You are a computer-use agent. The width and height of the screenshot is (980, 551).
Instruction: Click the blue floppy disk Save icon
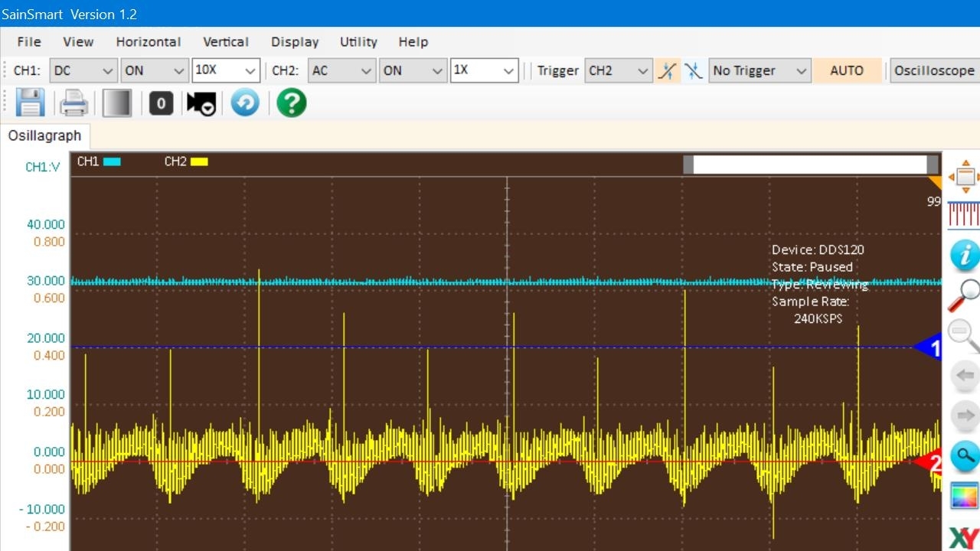[30, 103]
